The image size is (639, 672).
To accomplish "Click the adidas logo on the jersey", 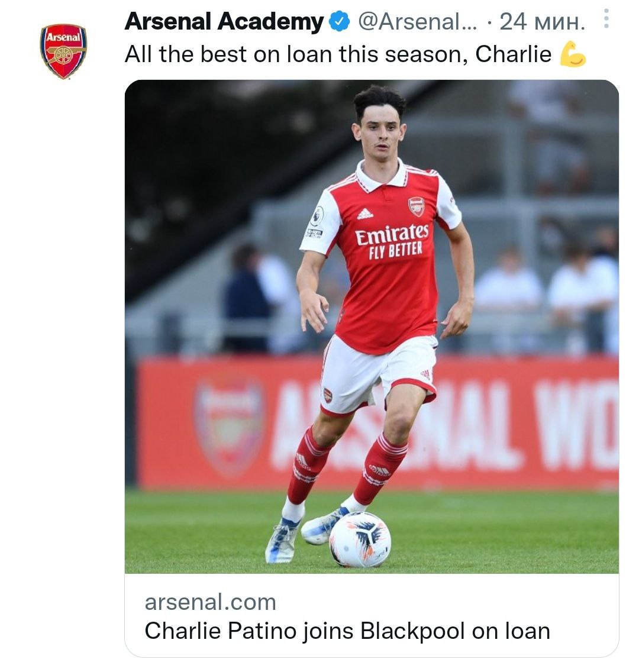I will tap(365, 214).
